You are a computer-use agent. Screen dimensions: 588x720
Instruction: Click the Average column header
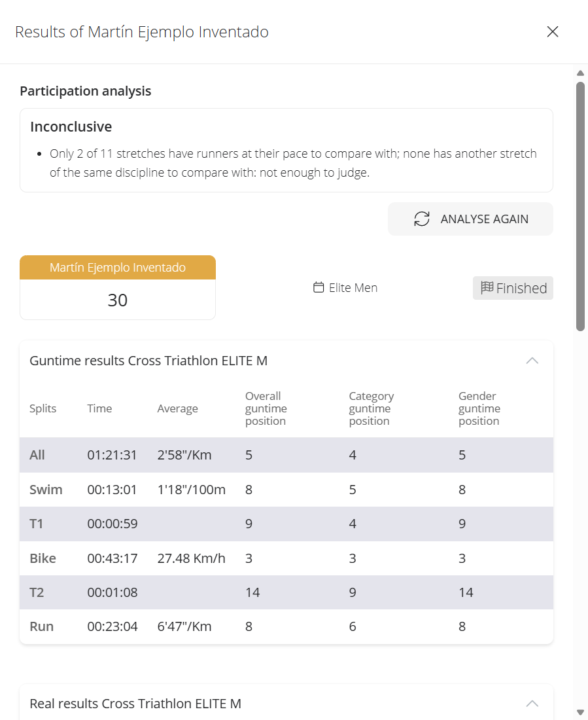tap(178, 408)
